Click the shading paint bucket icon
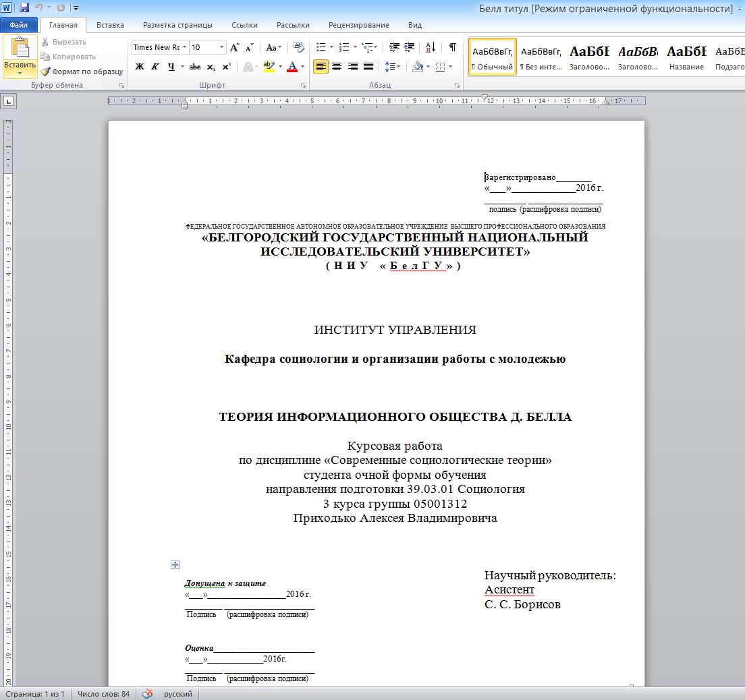 coord(418,67)
